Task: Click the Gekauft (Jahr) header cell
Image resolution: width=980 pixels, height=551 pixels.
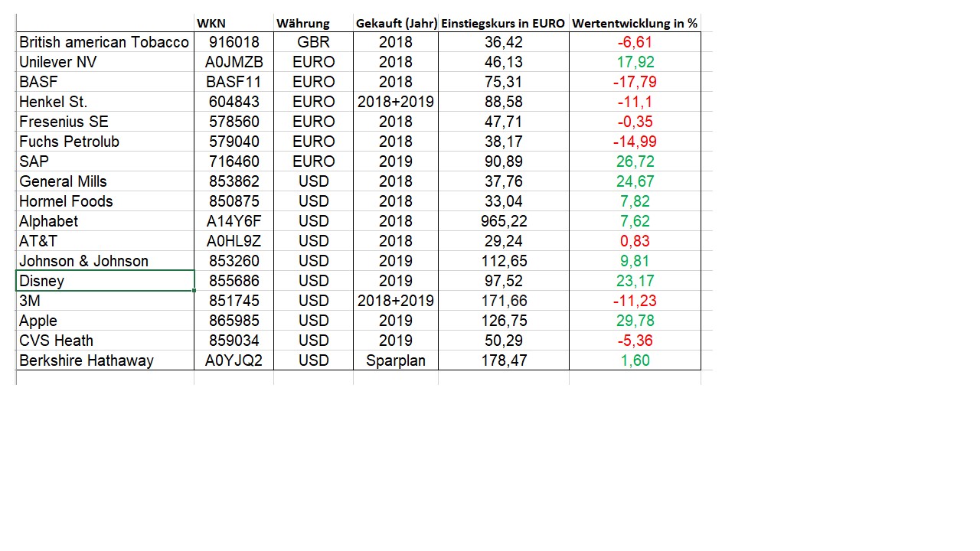Action: pyautogui.click(x=396, y=24)
